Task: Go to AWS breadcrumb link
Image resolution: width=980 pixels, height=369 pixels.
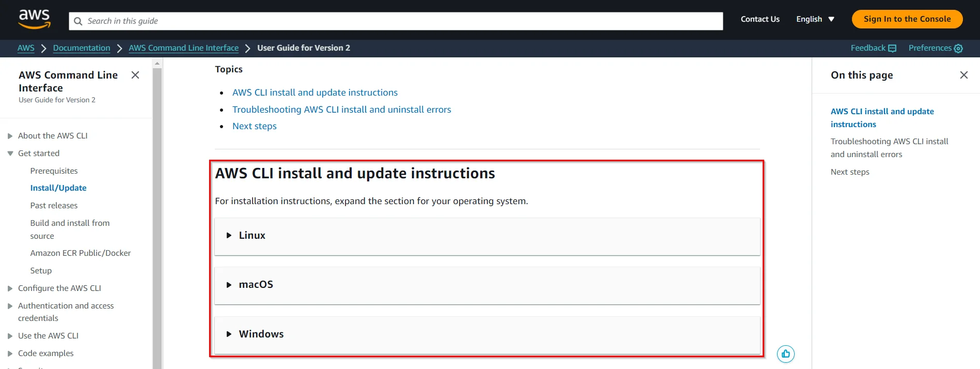Action: (26, 48)
